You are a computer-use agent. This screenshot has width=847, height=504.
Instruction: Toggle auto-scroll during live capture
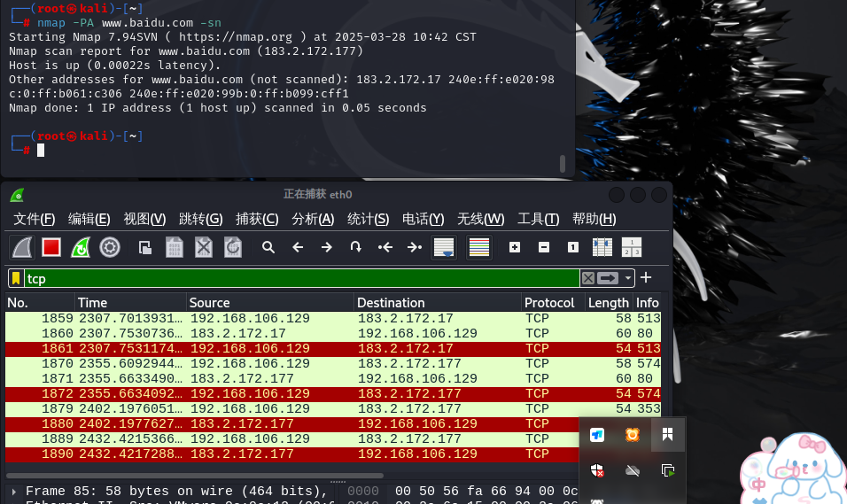[444, 247]
